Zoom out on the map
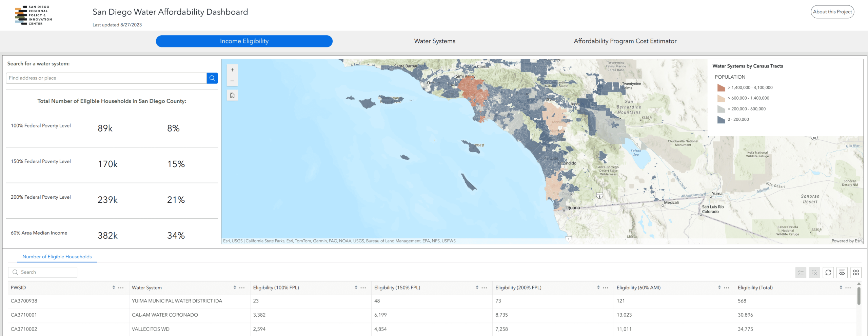This screenshot has height=336, width=868. click(232, 81)
